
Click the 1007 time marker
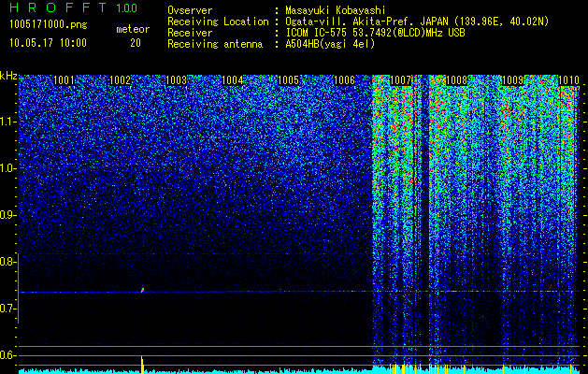(400, 80)
